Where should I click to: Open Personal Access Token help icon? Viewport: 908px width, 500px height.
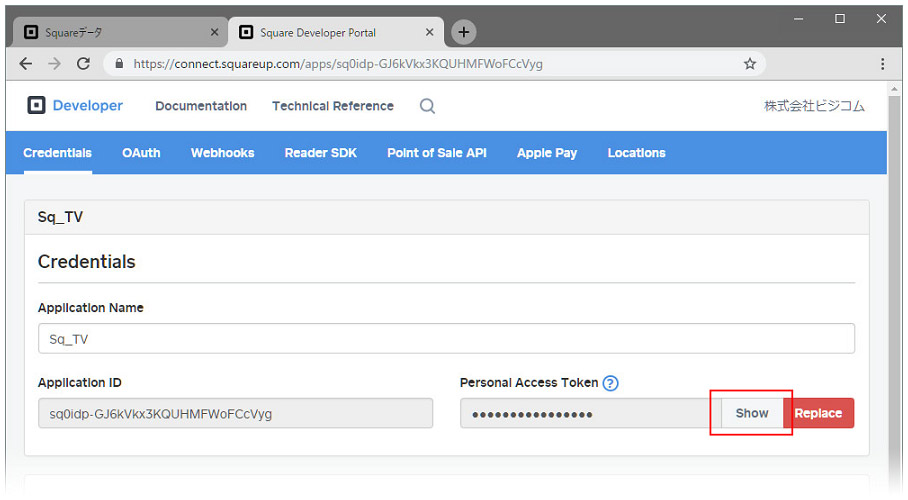point(610,383)
